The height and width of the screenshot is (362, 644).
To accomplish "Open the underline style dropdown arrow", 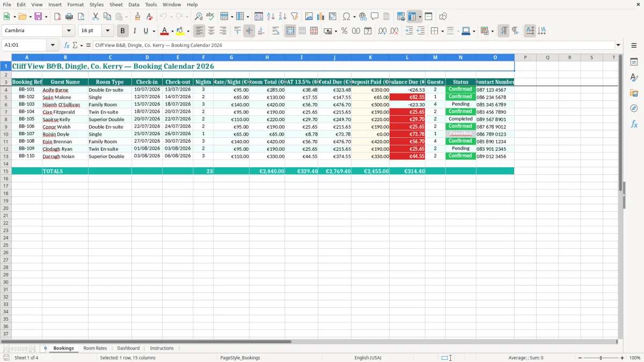I will click(153, 31).
